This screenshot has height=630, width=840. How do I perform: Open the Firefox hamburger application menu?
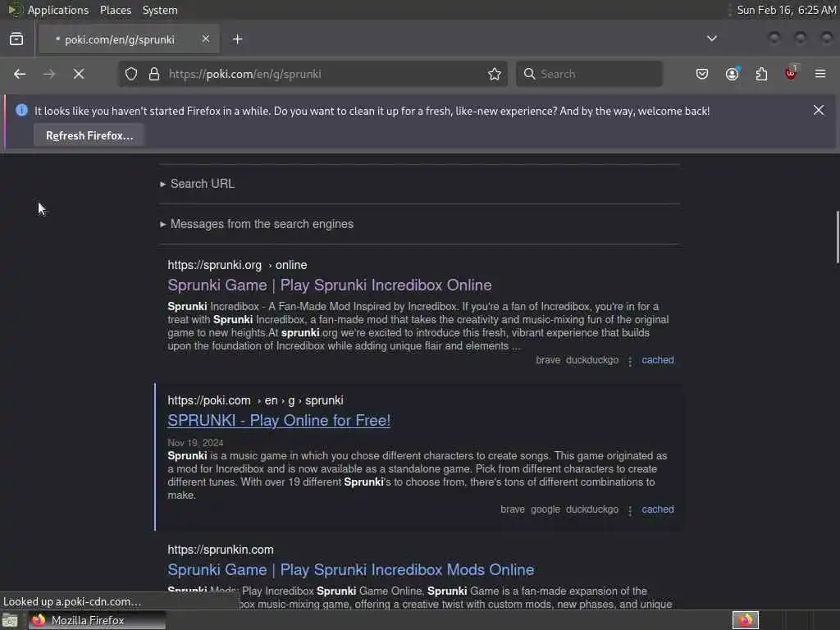(x=820, y=74)
